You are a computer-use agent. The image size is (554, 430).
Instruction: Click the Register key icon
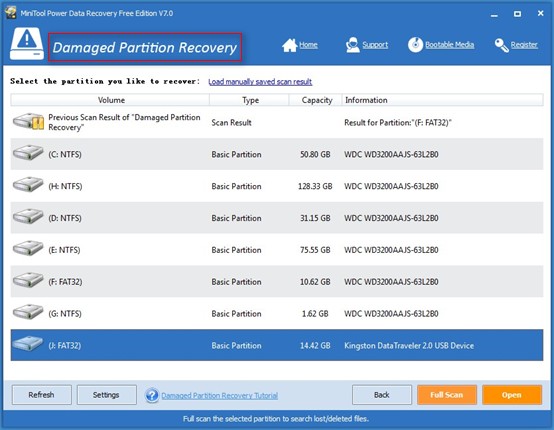[x=502, y=45]
